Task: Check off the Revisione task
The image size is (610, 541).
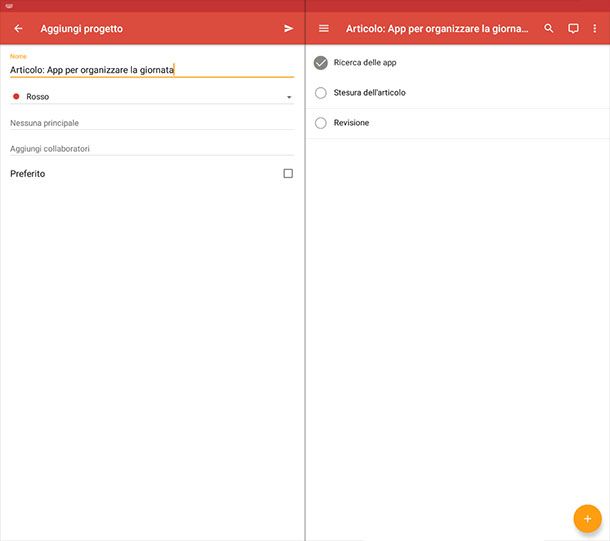Action: pos(321,123)
